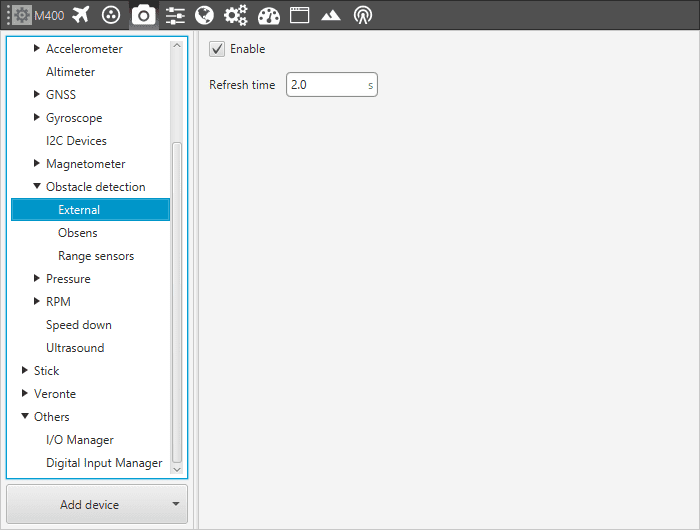This screenshot has height=530, width=700.
Task: Expand the Veronte tree node
Action: click(25, 393)
